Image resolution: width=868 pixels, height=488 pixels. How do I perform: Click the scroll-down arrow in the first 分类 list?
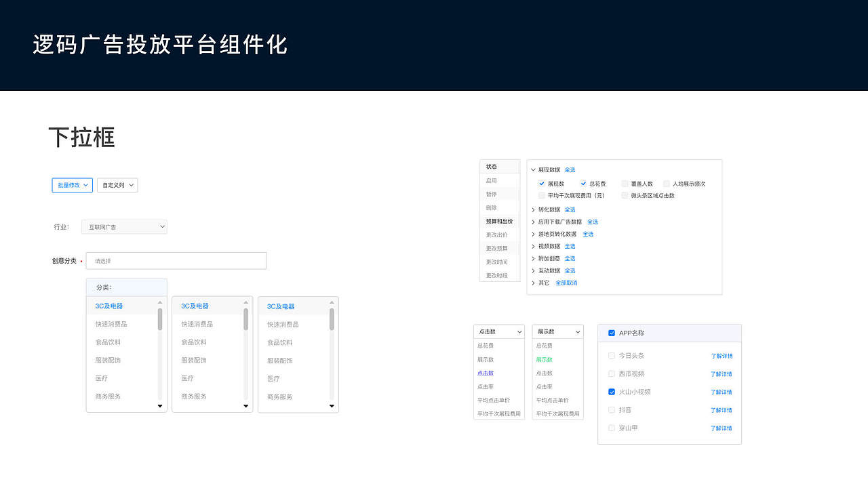[x=160, y=406]
